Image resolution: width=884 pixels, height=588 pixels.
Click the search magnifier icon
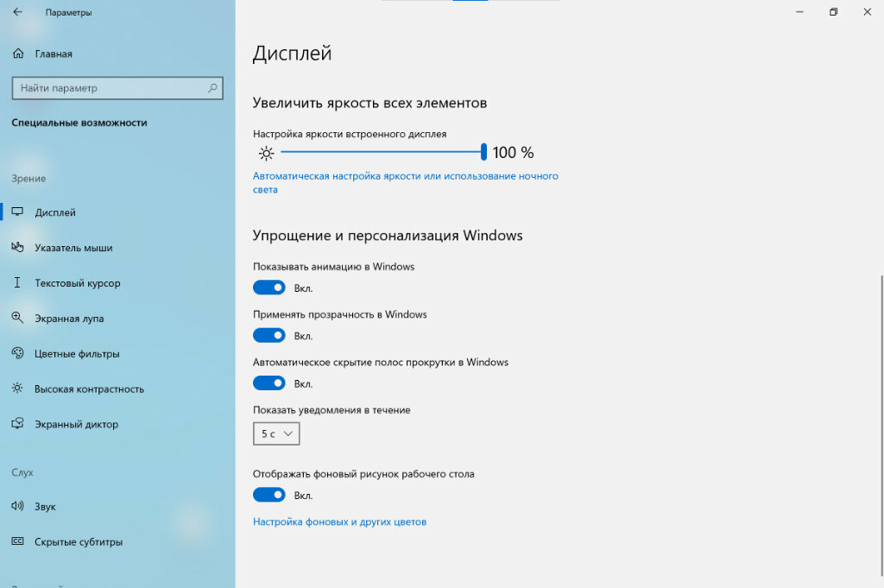coord(212,88)
